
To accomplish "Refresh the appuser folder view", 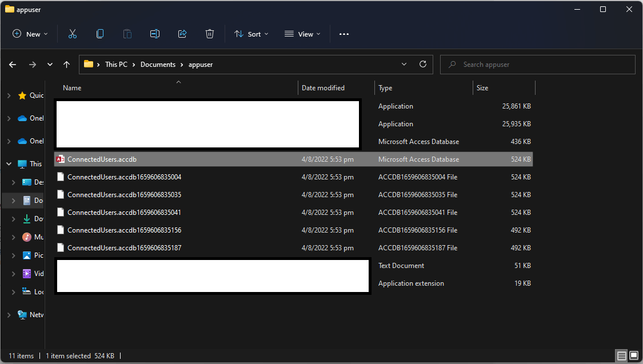I will (x=423, y=65).
